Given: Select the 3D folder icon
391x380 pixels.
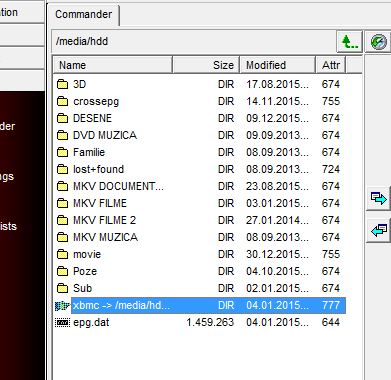Looking at the screenshot, I should (x=62, y=84).
